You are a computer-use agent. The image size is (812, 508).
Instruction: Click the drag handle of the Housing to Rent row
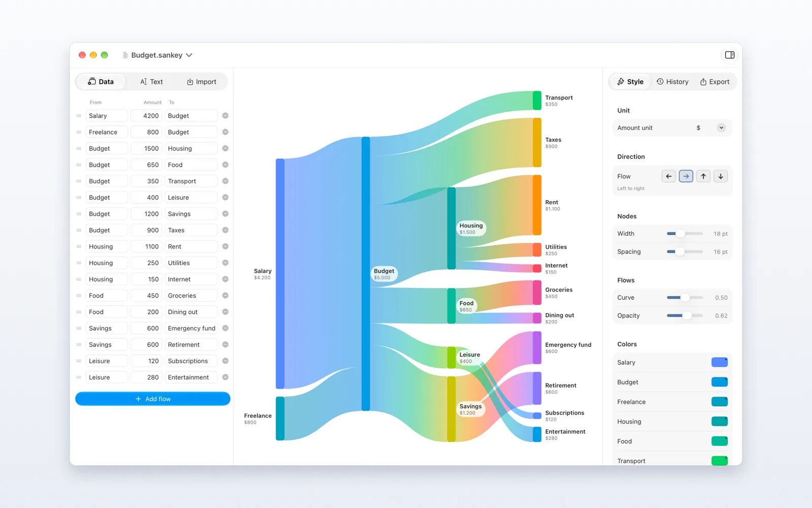(x=79, y=246)
